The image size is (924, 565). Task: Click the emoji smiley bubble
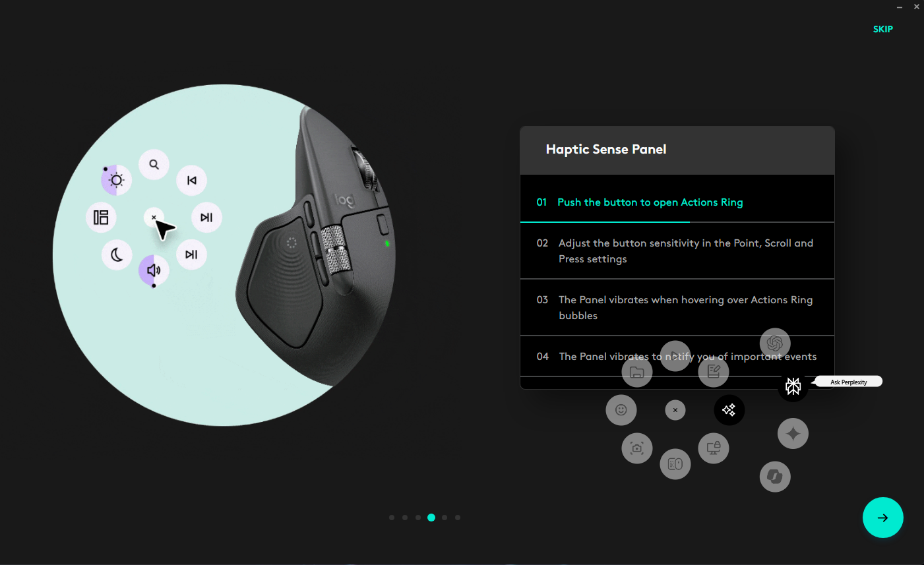[x=621, y=410]
